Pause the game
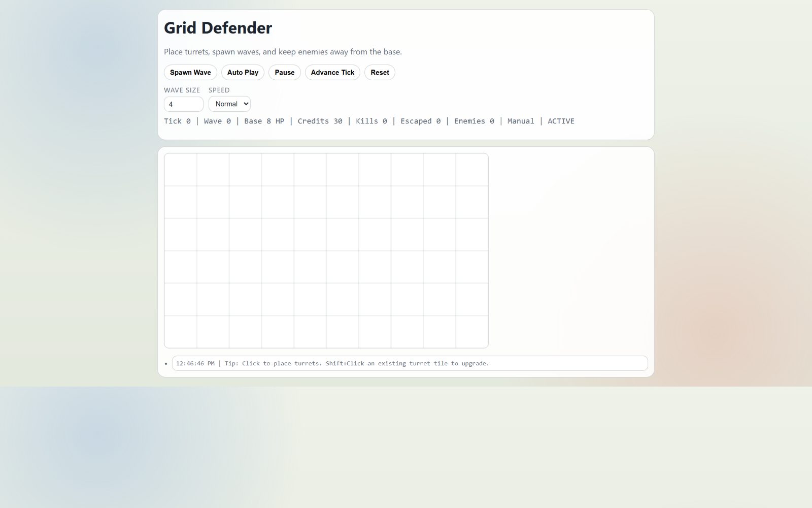The height and width of the screenshot is (508, 812). click(285, 73)
